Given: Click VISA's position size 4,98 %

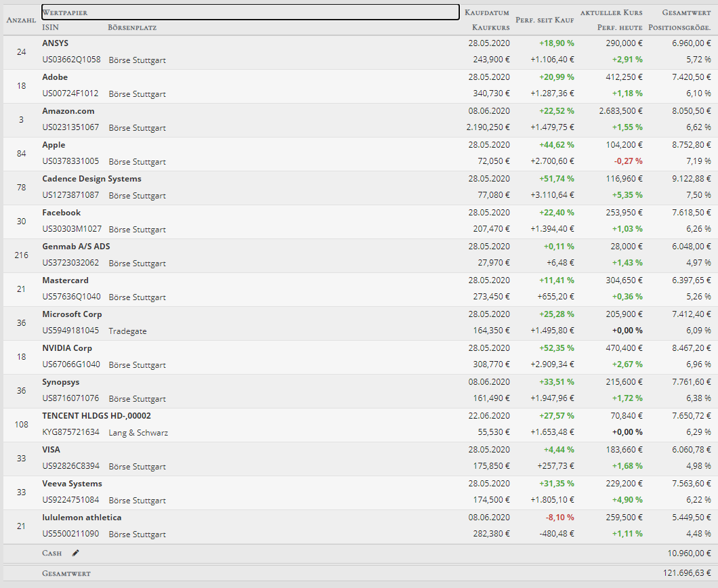Looking at the screenshot, I should click(698, 466).
